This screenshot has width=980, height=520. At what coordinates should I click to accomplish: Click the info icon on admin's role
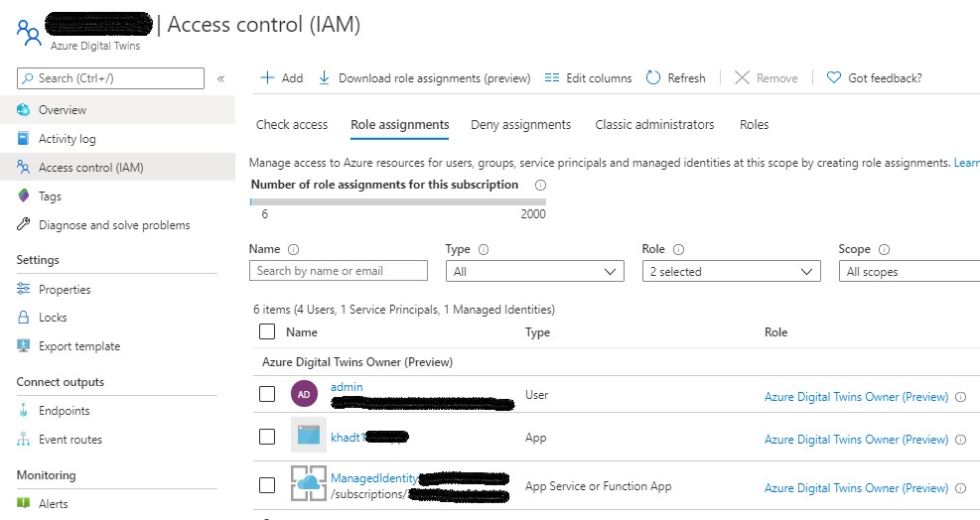pyautogui.click(x=961, y=397)
